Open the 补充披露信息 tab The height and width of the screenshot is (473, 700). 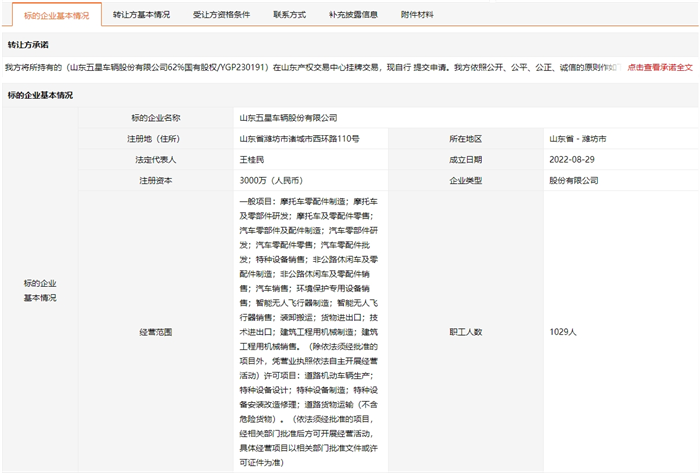(353, 15)
